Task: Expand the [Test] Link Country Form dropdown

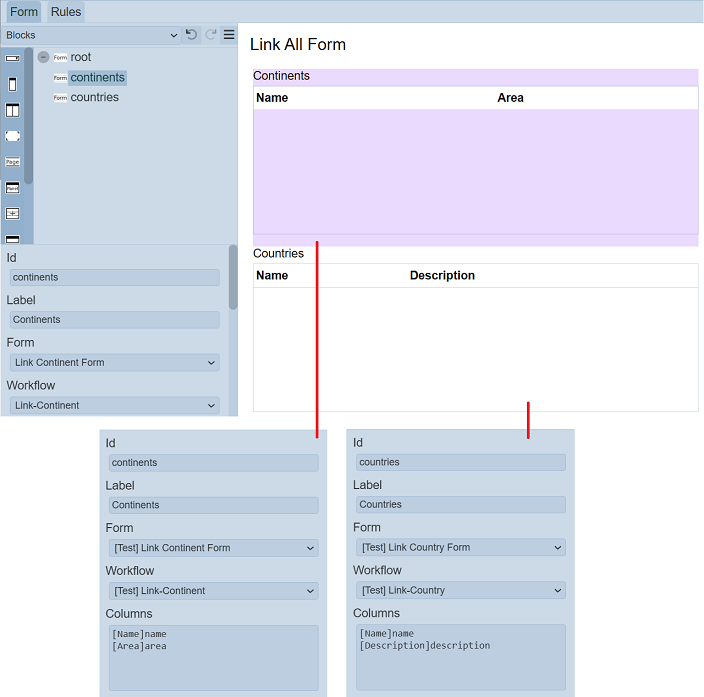Action: [460, 547]
